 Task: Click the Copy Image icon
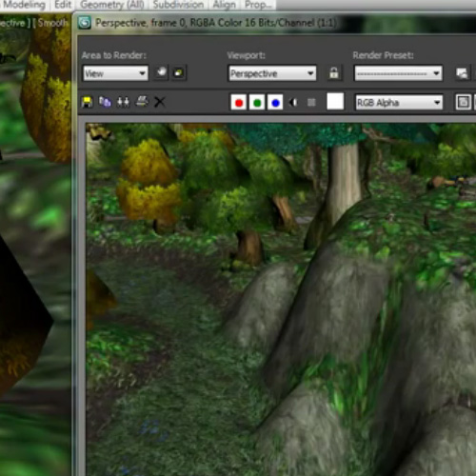105,102
